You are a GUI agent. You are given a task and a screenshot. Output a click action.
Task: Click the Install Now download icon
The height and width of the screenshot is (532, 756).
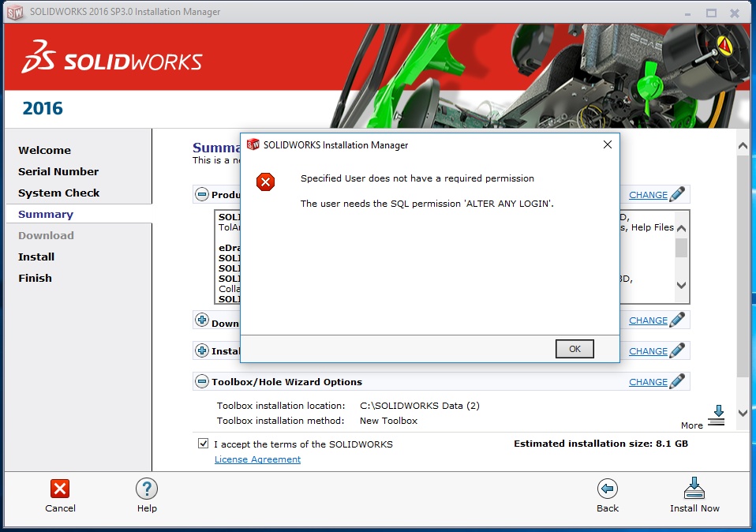tap(694, 488)
